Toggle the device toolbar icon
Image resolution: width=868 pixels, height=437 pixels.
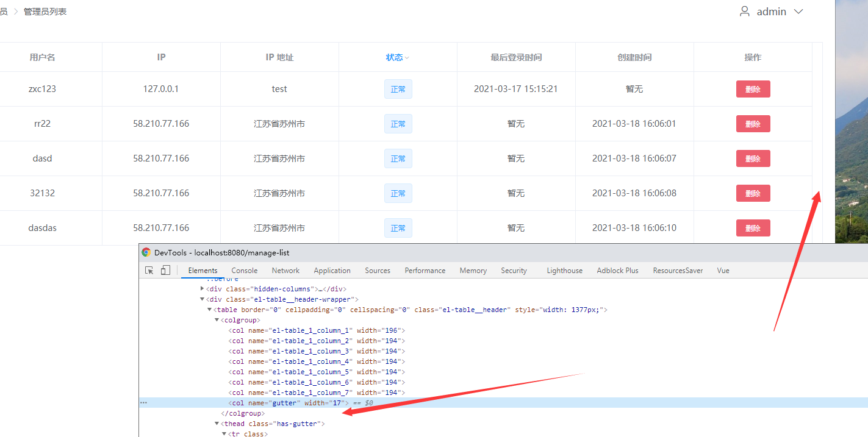165,270
